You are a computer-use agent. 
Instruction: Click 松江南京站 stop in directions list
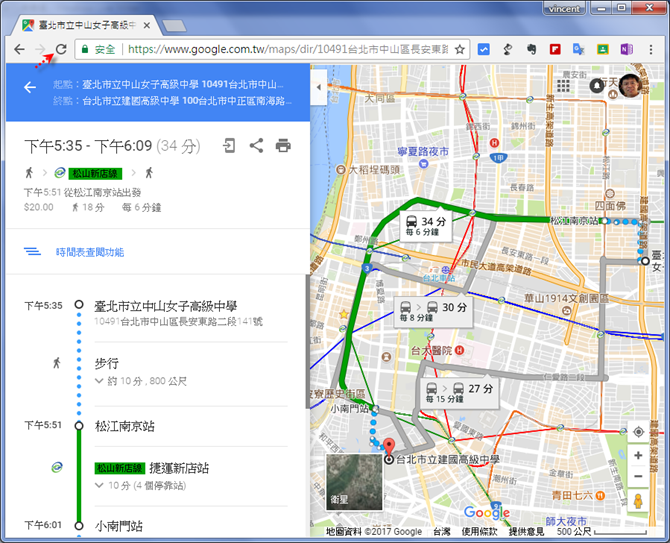124,426
